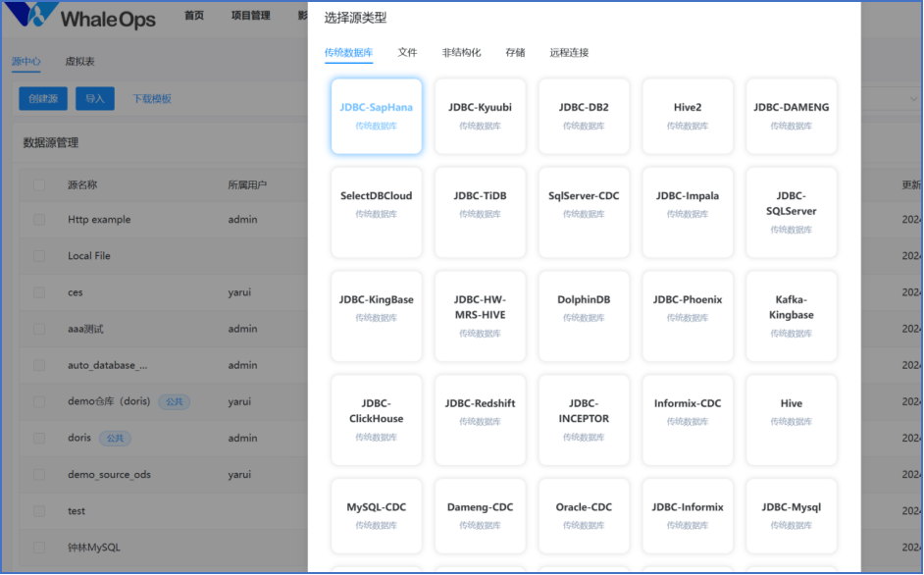The width and height of the screenshot is (924, 575).
Task: Choose the JDBC-SapHana source card
Action: tap(376, 116)
